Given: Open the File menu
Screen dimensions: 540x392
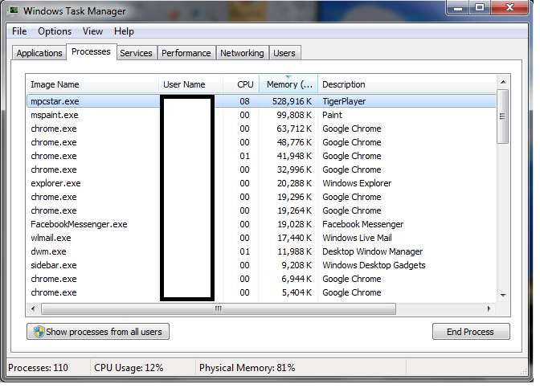Looking at the screenshot, I should coord(19,31).
